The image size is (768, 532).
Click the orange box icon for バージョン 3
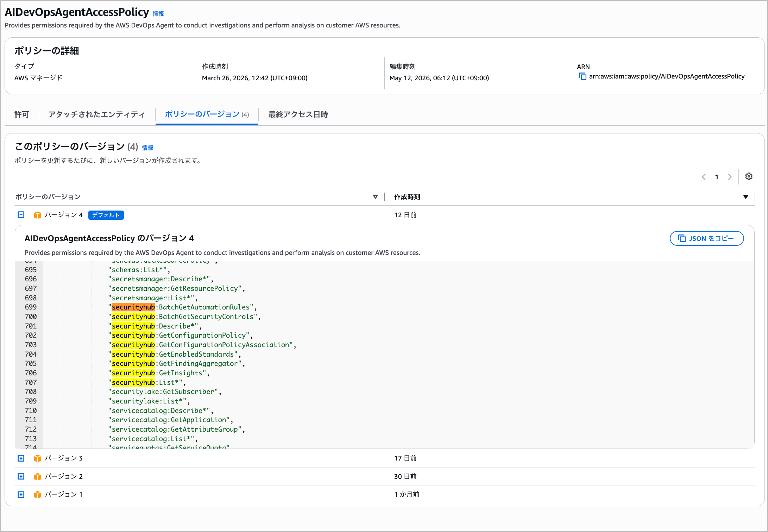point(38,458)
